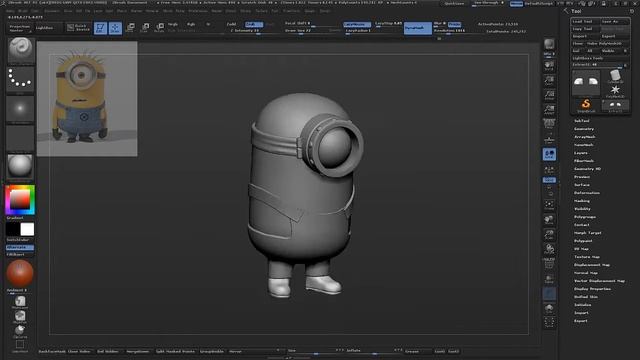640x360 pixels.
Task: Open the current brush thumbnail
Action: [20, 50]
